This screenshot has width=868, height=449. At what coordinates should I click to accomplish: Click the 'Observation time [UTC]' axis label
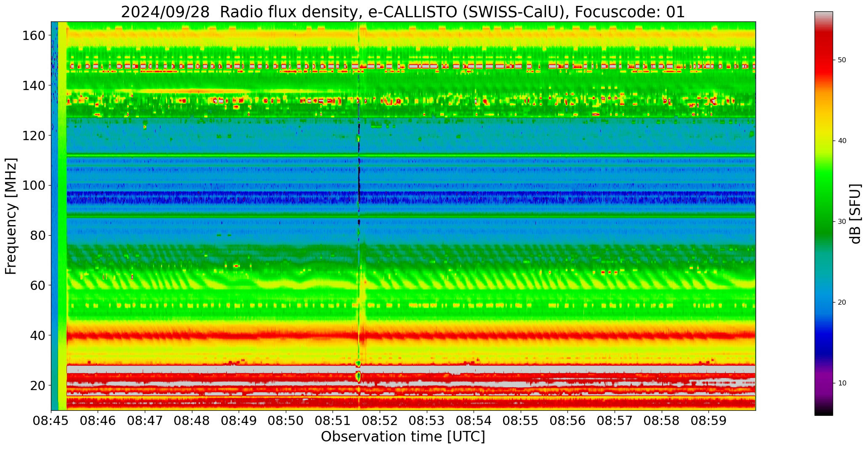point(403,437)
